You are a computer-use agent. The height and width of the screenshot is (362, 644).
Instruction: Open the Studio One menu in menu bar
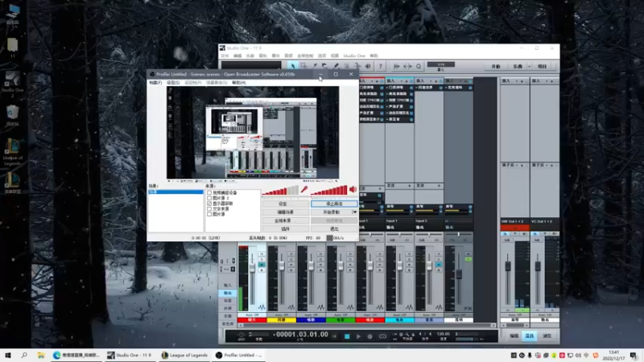(x=354, y=56)
